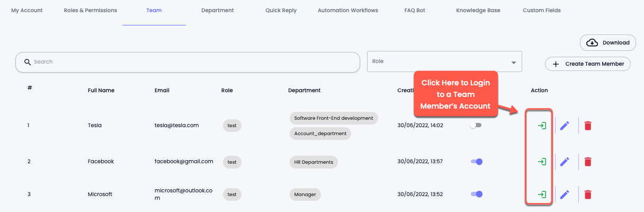
Task: Click the Action column header
Action: point(539,91)
